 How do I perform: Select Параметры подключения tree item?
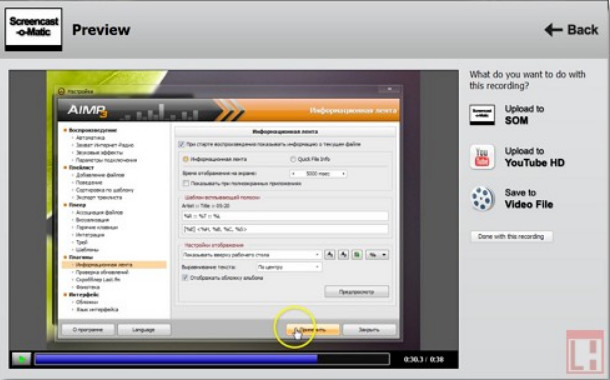[106, 160]
